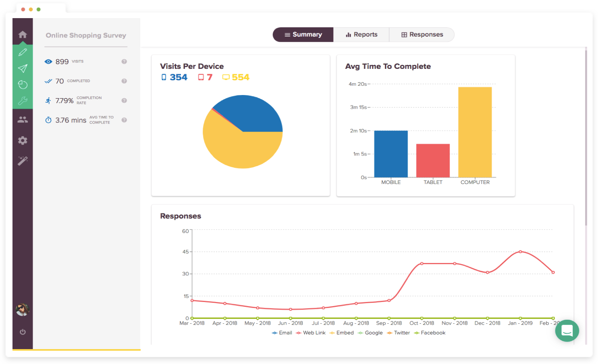Open the Home dashboard icon

[x=23, y=34]
